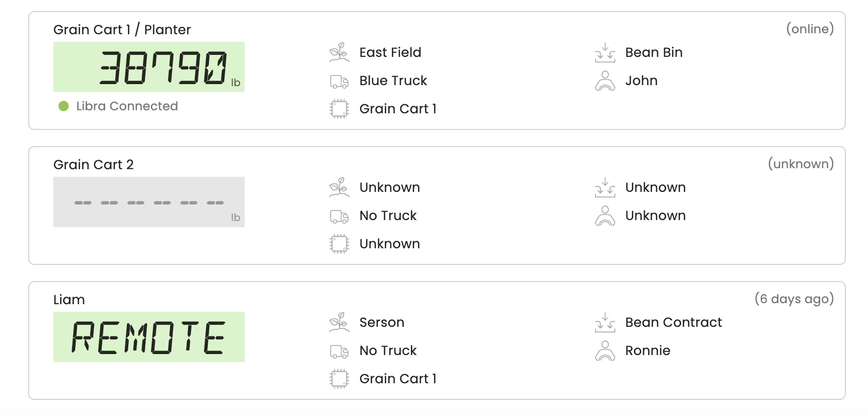Click the destination icon next to Bean Contract
This screenshot has width=868, height=414.
[x=605, y=322]
